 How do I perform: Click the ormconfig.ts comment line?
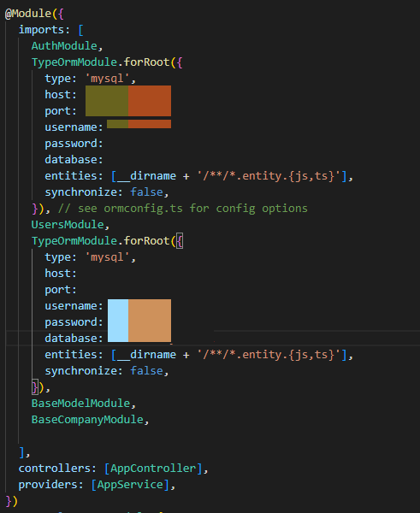pyautogui.click(x=183, y=209)
